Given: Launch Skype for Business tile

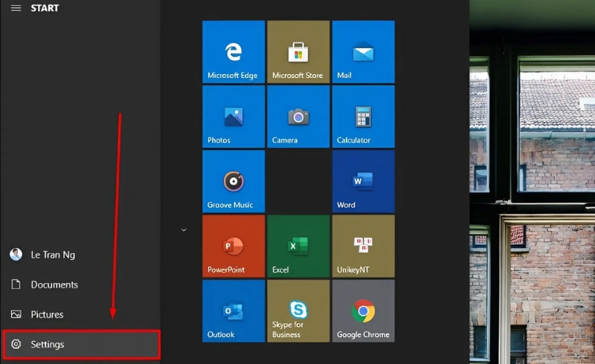Looking at the screenshot, I should click(298, 311).
